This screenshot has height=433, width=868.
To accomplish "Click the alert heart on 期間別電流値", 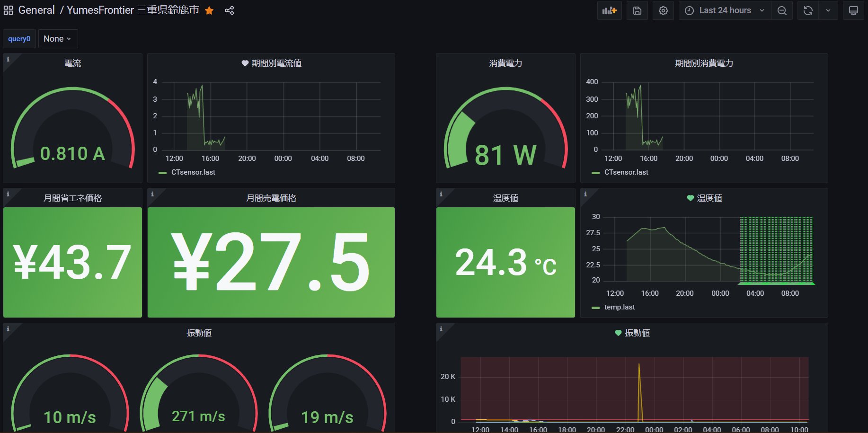I will coord(245,63).
